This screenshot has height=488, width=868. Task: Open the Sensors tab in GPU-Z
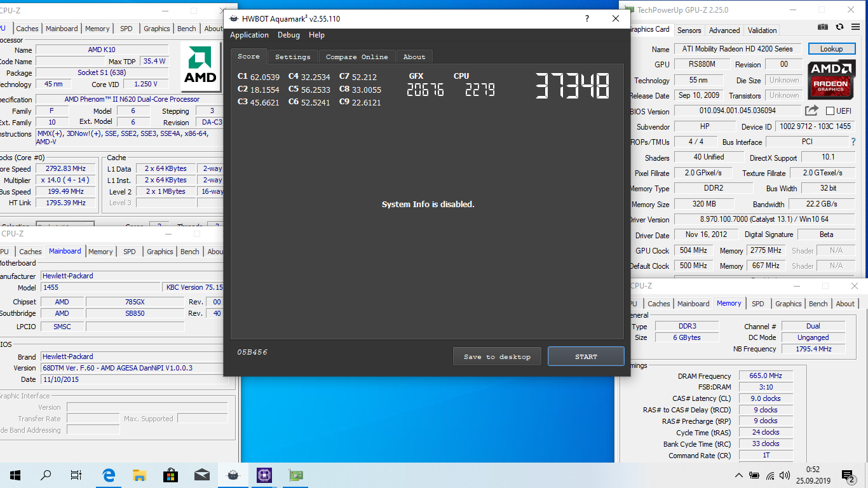click(689, 30)
